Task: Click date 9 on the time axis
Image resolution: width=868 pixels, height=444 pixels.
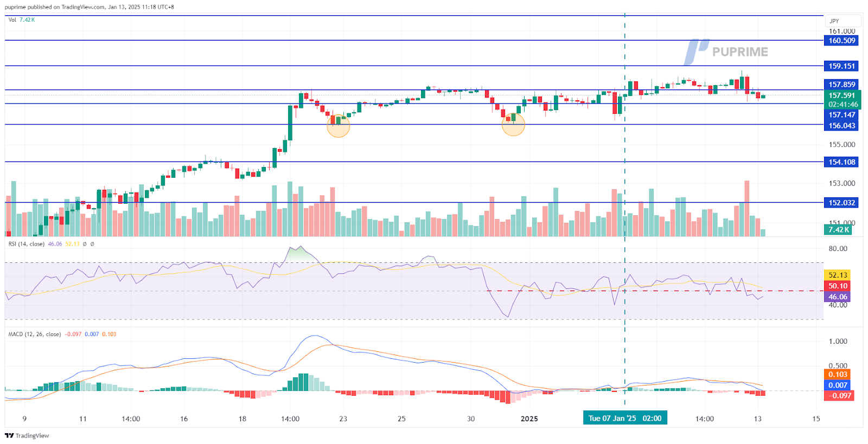Action: pyautogui.click(x=24, y=419)
